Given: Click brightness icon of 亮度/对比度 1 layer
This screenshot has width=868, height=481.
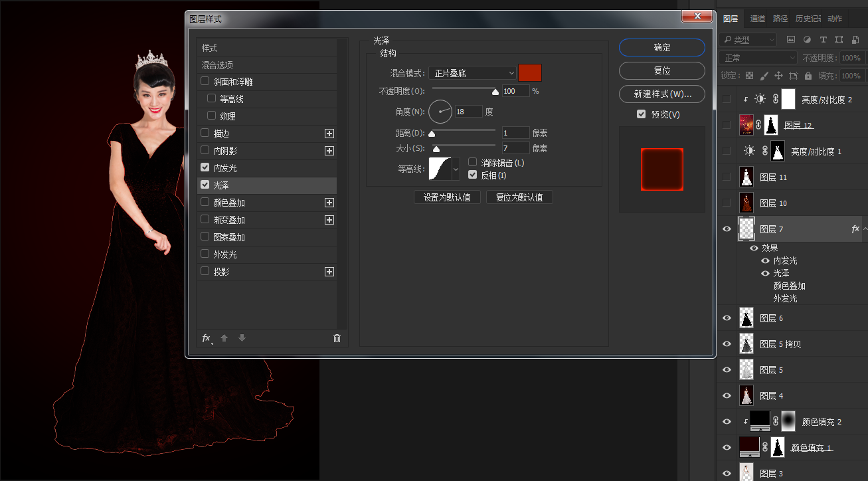Looking at the screenshot, I should (x=748, y=151).
